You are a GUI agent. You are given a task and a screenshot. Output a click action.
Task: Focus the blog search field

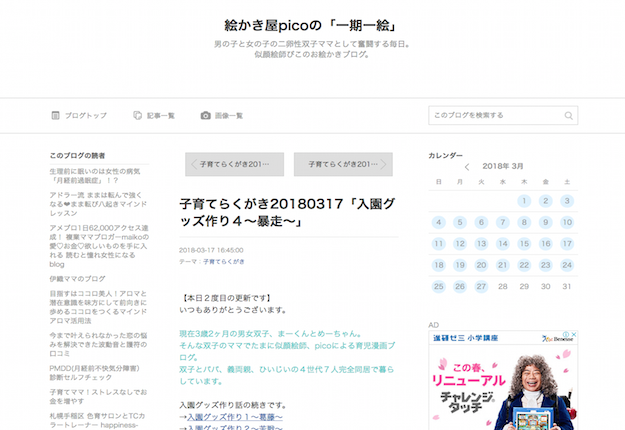tap(503, 115)
